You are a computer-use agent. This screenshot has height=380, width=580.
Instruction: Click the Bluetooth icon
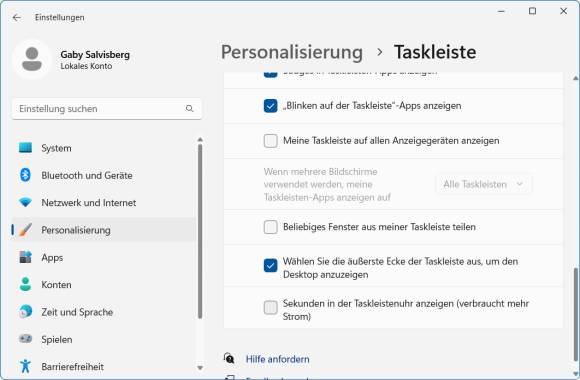(25, 175)
